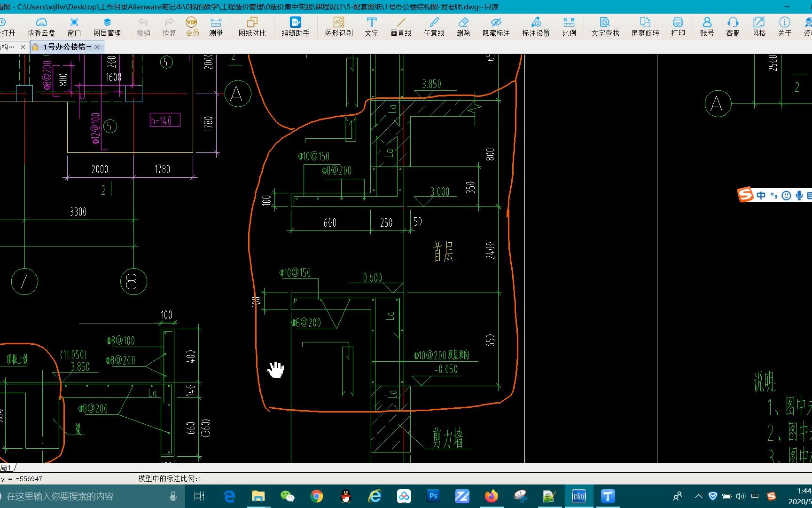The width and height of the screenshot is (812, 508).
Task: Click the axis bubble numbered 8
Action: (x=133, y=281)
